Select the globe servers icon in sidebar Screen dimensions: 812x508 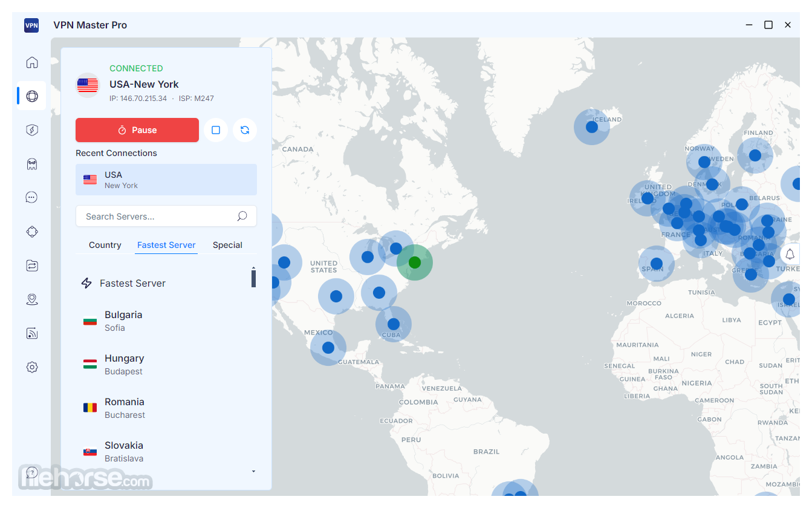pyautogui.click(x=32, y=96)
